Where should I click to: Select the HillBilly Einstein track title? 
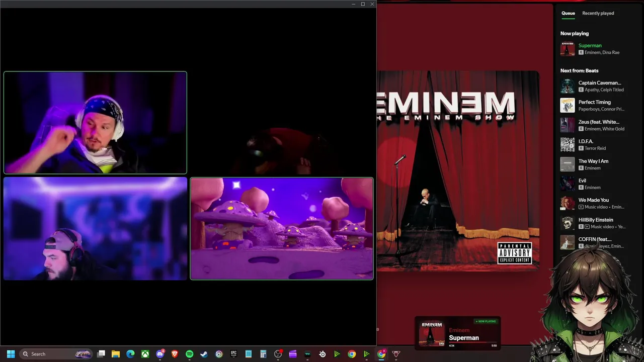596,220
